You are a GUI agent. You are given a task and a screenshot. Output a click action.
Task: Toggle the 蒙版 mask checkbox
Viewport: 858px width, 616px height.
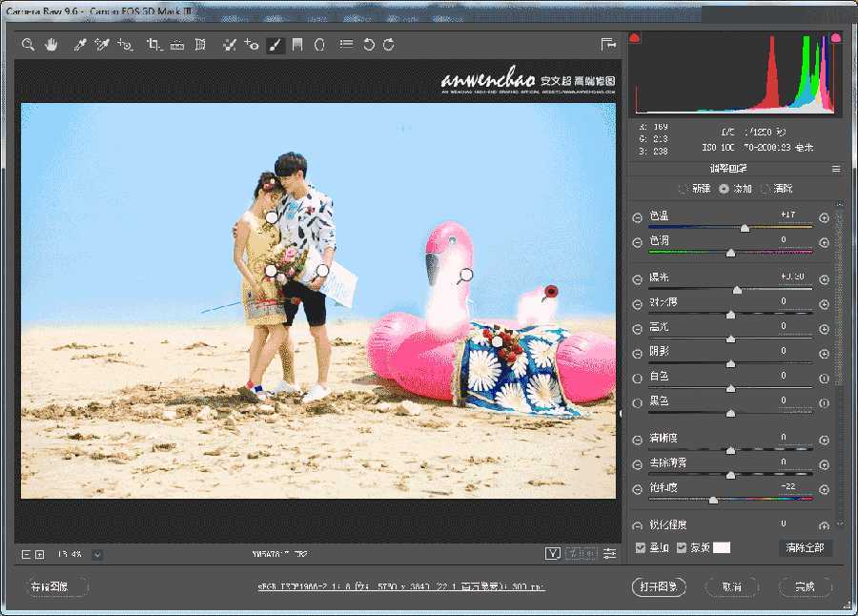(679, 547)
